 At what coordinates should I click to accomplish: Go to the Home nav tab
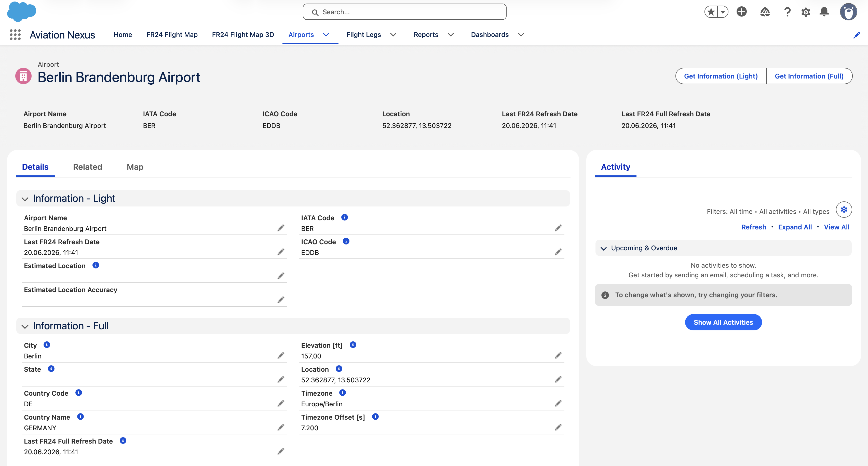point(123,35)
